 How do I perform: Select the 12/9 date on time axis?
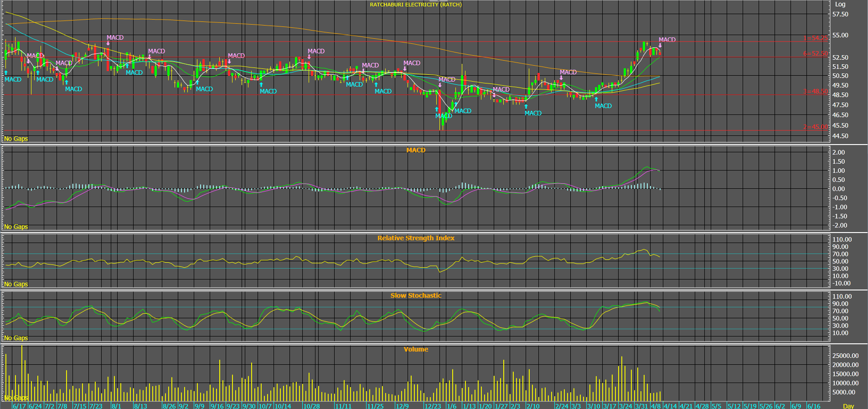click(x=403, y=406)
